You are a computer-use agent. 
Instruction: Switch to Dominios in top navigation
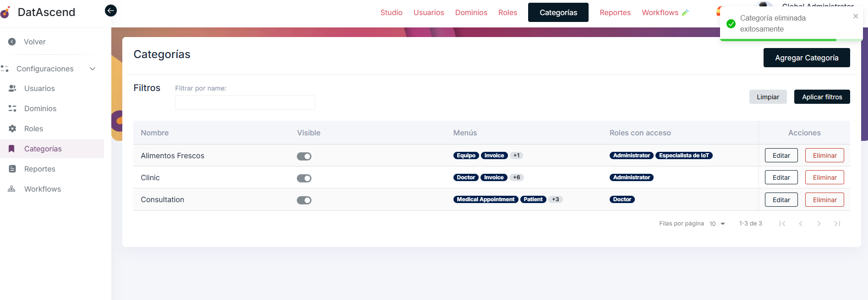471,13
